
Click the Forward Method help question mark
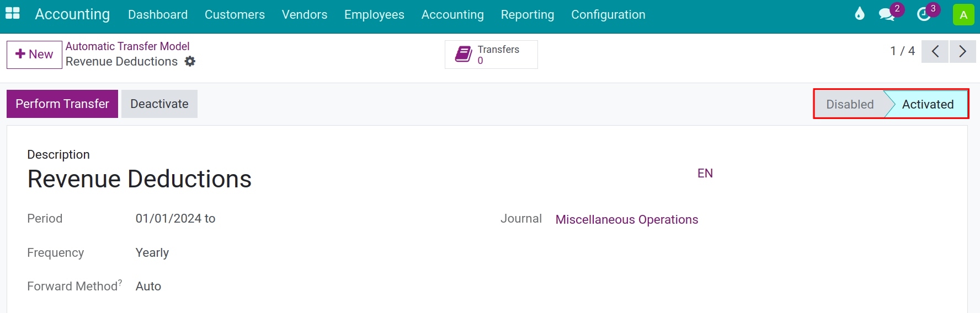click(120, 283)
